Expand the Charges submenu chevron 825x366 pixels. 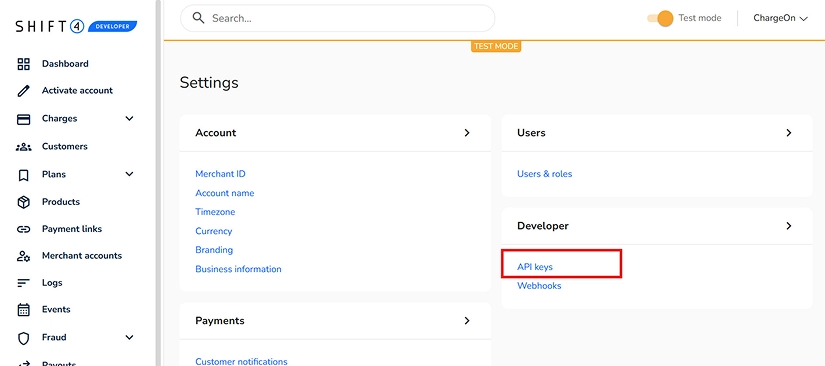pos(130,119)
